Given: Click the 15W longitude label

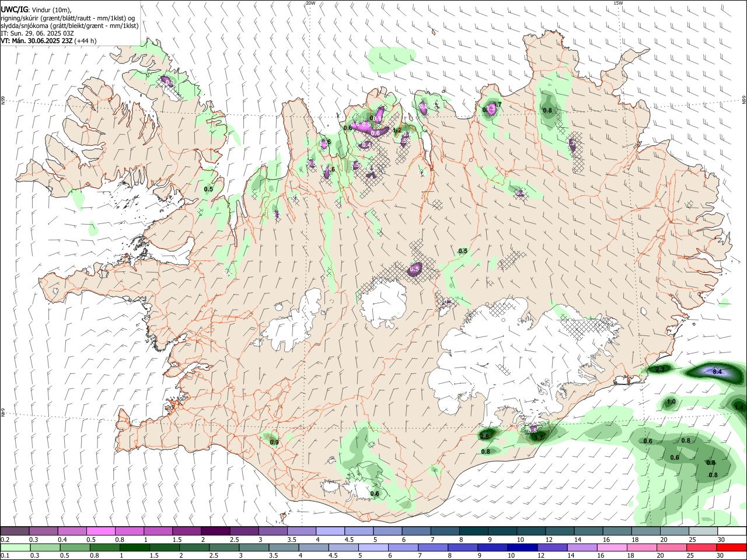Looking at the screenshot, I should [618, 3].
